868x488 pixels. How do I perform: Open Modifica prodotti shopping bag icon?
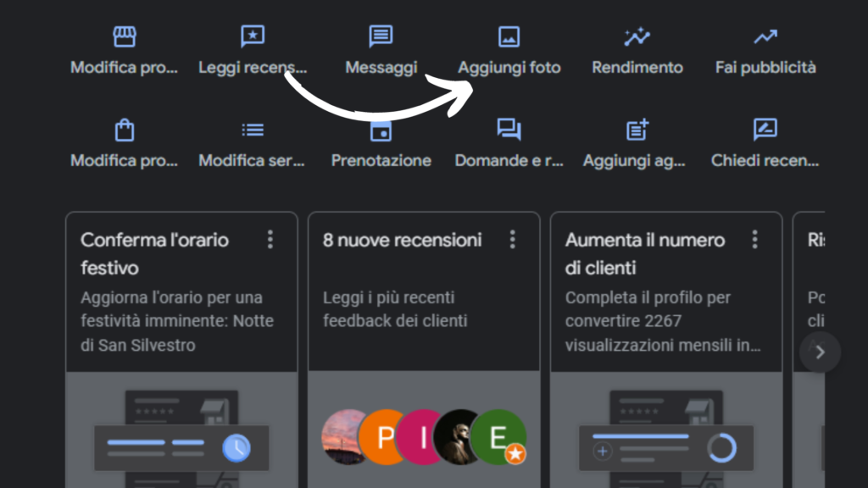pos(125,130)
